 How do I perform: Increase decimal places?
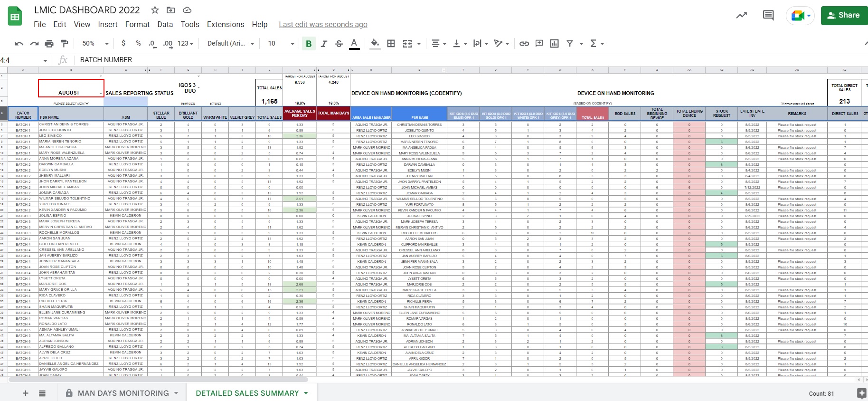[x=168, y=44]
